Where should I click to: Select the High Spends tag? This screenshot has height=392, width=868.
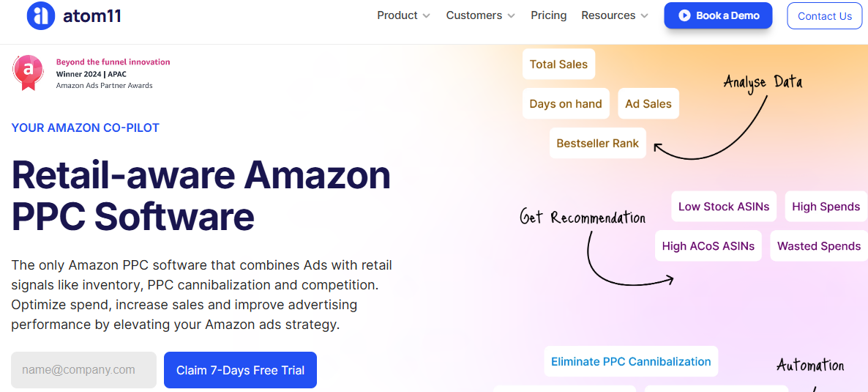pyautogui.click(x=826, y=207)
